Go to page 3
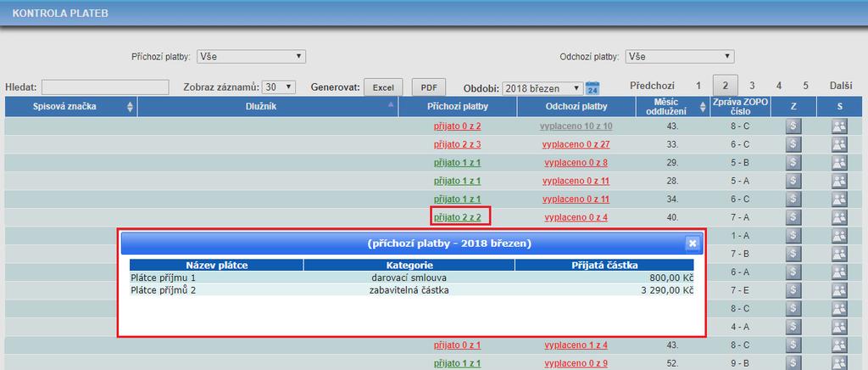 752,86
